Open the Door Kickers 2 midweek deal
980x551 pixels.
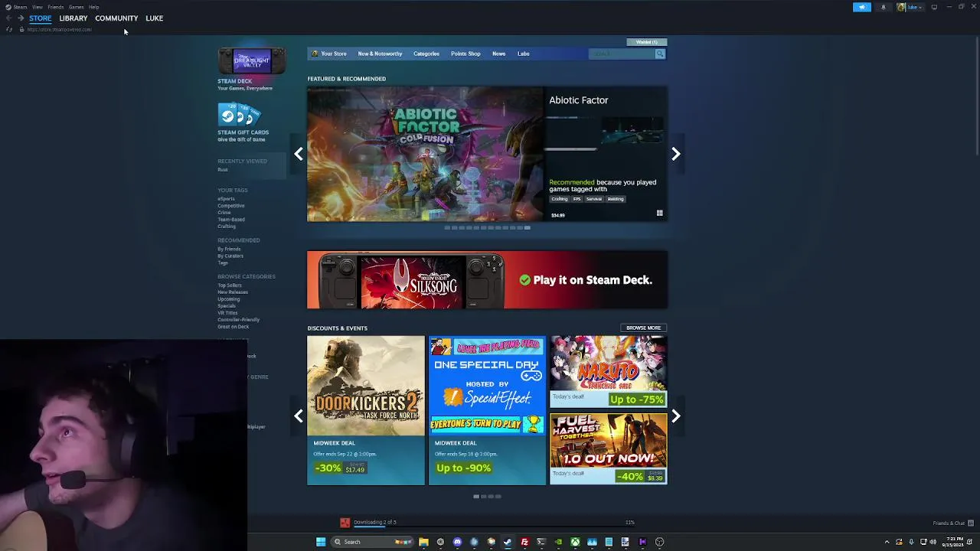[366, 410]
